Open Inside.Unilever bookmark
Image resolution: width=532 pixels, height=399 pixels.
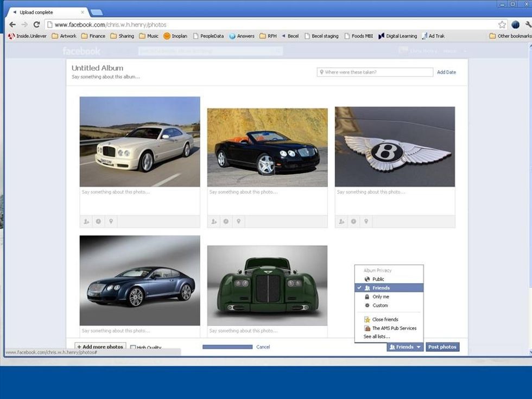pos(28,36)
